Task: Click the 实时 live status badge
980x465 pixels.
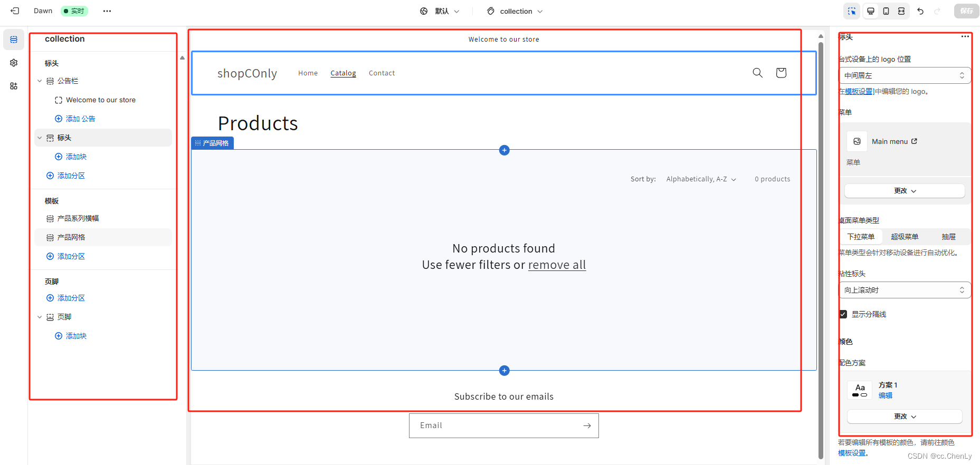Action: click(74, 11)
